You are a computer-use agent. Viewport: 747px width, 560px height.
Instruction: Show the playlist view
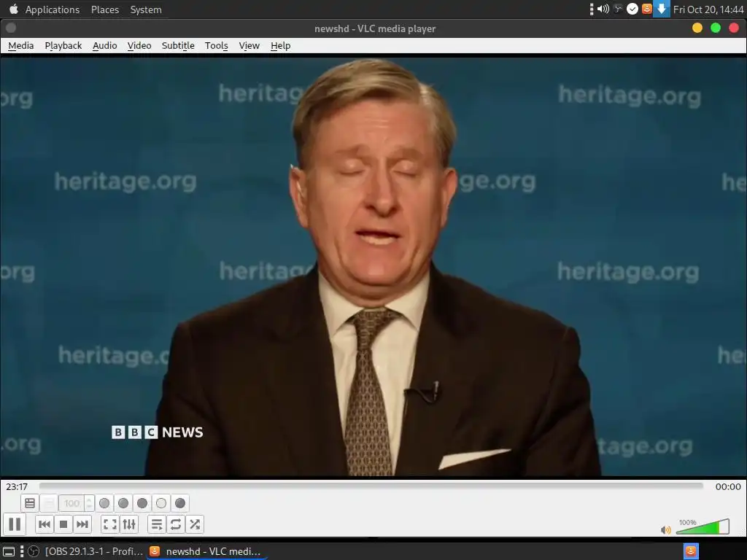coord(157,524)
